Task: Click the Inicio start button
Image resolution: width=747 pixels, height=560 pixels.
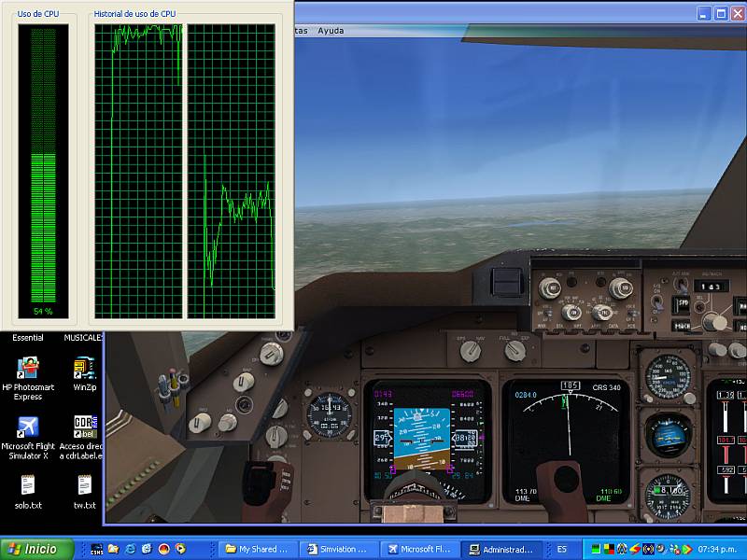Action: pyautogui.click(x=31, y=549)
